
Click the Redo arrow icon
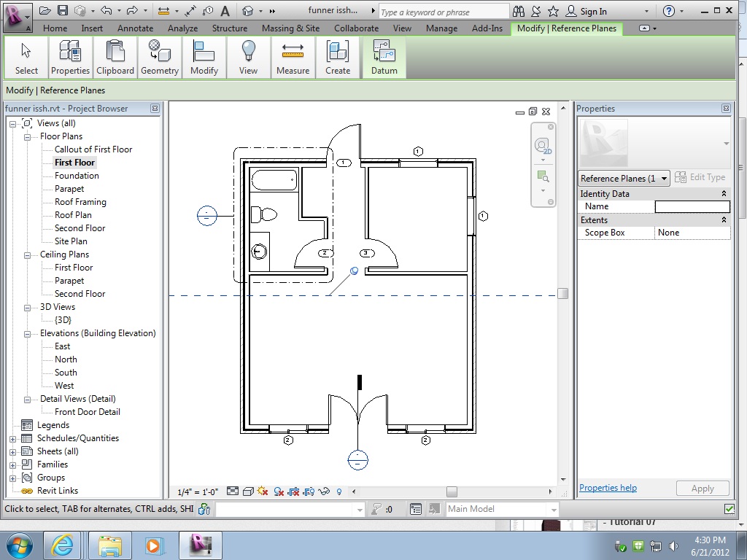pos(132,10)
